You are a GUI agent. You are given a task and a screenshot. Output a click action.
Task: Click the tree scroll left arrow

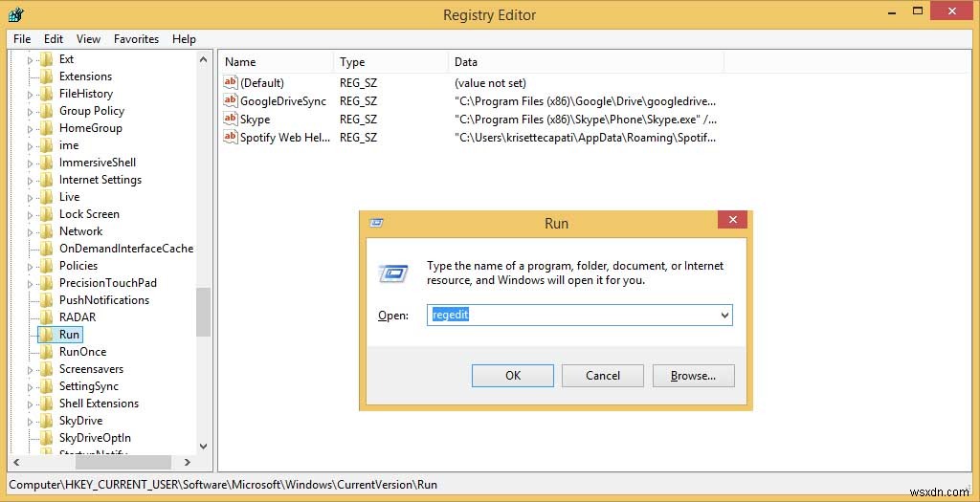click(16, 463)
